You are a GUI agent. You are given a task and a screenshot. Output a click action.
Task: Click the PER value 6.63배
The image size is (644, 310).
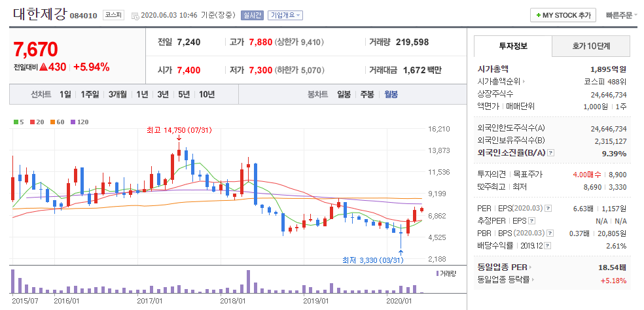coord(582,209)
